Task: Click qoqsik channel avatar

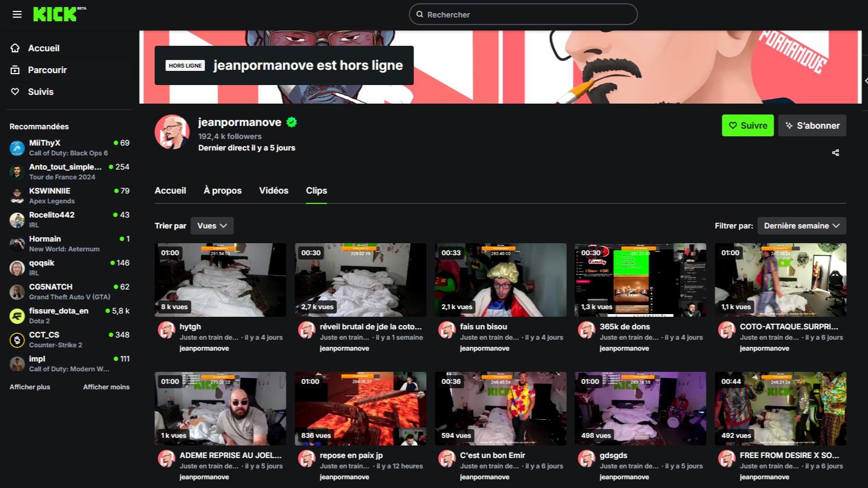Action: [x=17, y=268]
